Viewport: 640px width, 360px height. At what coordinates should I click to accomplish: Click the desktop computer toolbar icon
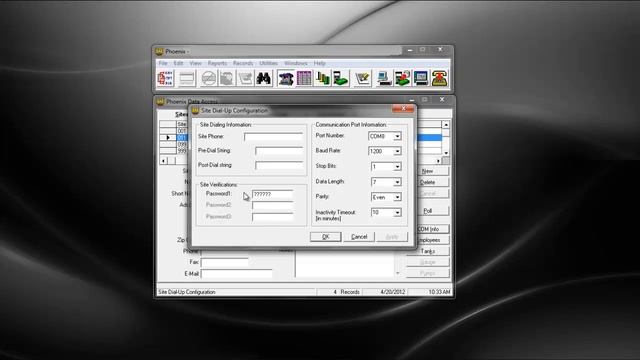point(384,78)
